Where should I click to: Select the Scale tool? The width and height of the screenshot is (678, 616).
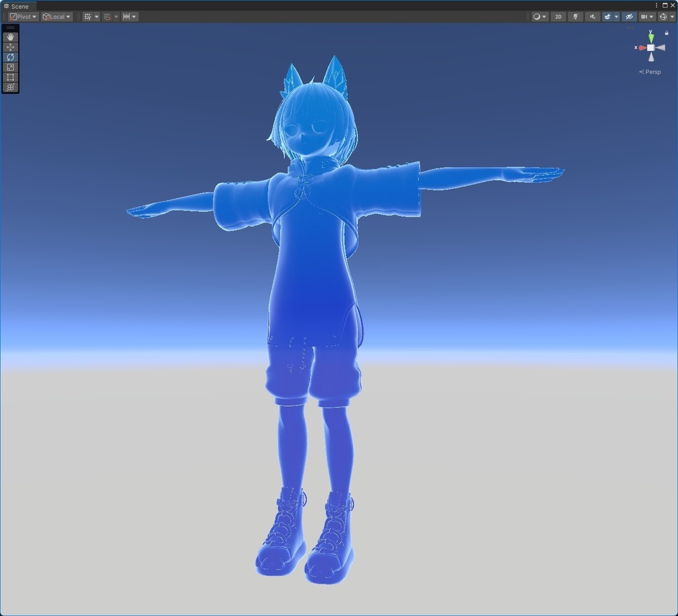[10, 67]
